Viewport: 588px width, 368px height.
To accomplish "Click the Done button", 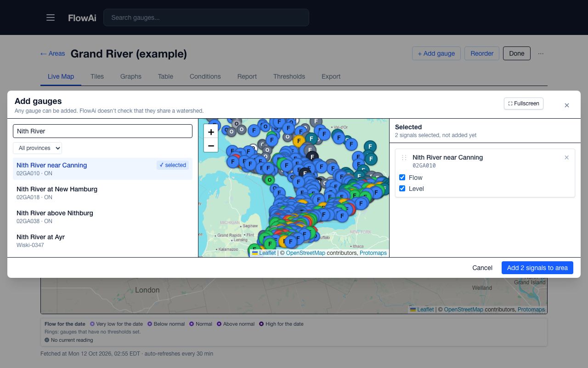I will [x=517, y=53].
